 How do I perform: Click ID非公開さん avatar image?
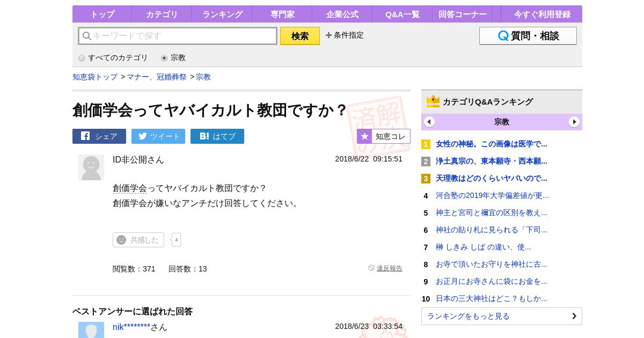[91, 167]
